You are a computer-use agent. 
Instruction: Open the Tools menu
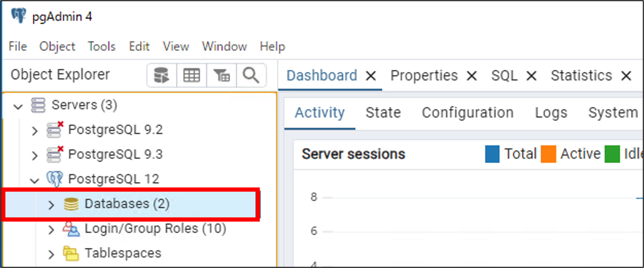point(102,46)
